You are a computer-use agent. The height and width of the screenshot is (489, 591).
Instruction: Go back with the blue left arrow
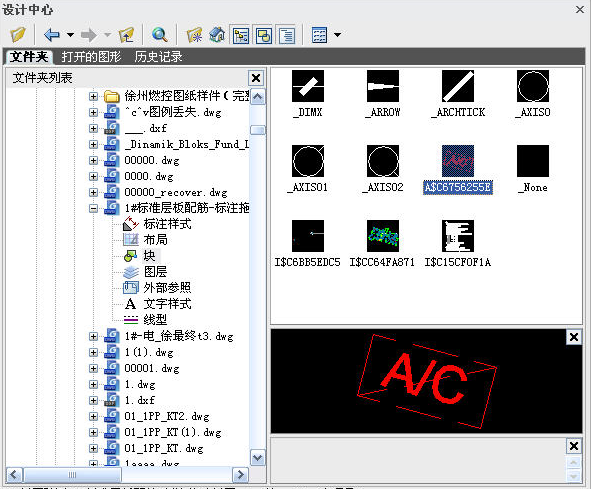[x=52, y=35]
